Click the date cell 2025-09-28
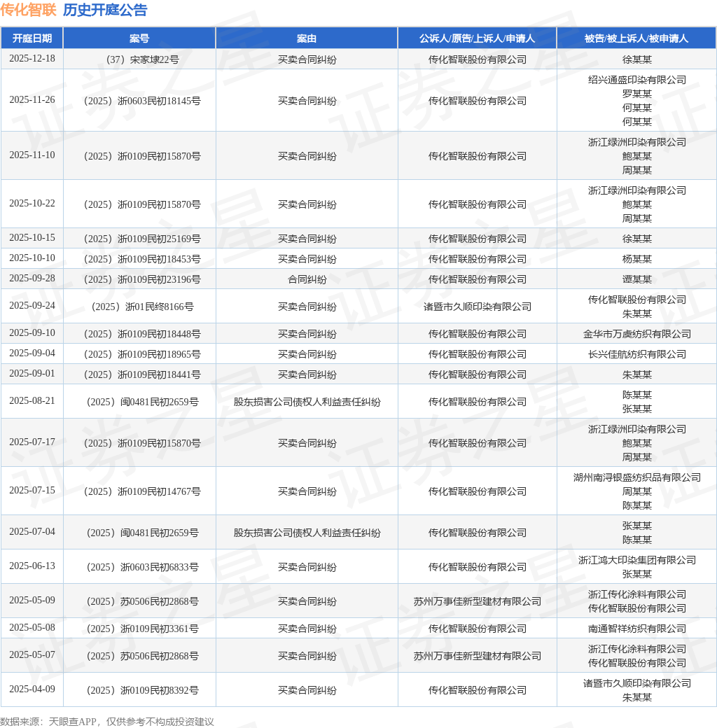This screenshot has width=717, height=728. (x=32, y=278)
